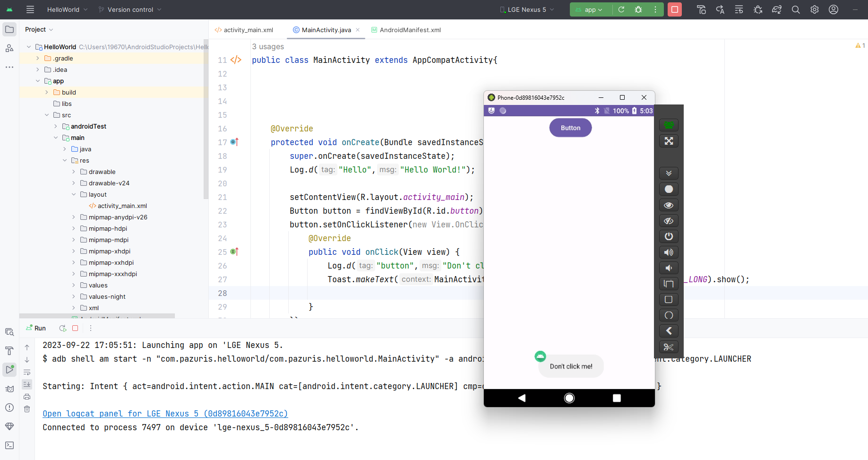Open App Inspection tool window
The width and height of the screenshot is (868, 460).
point(9,332)
